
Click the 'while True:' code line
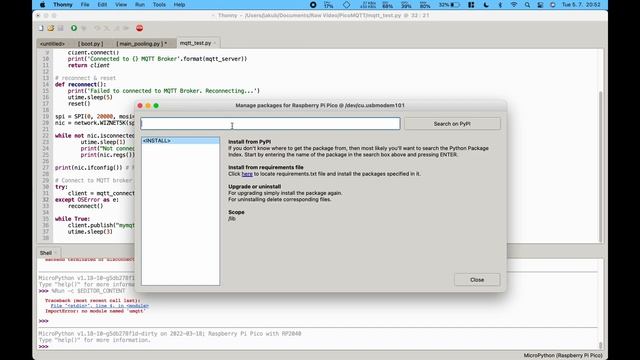(x=72, y=219)
